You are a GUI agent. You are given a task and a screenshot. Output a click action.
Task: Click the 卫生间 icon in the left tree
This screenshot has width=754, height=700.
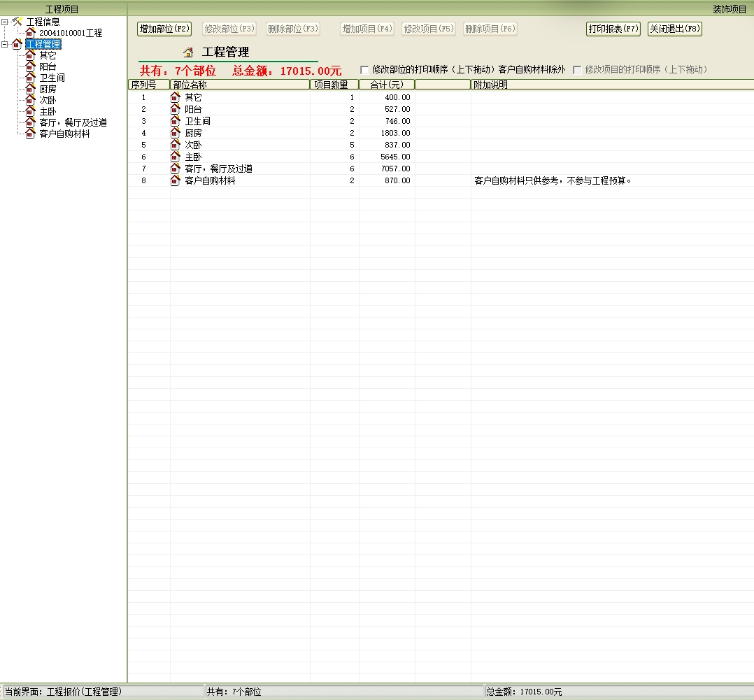pos(30,78)
